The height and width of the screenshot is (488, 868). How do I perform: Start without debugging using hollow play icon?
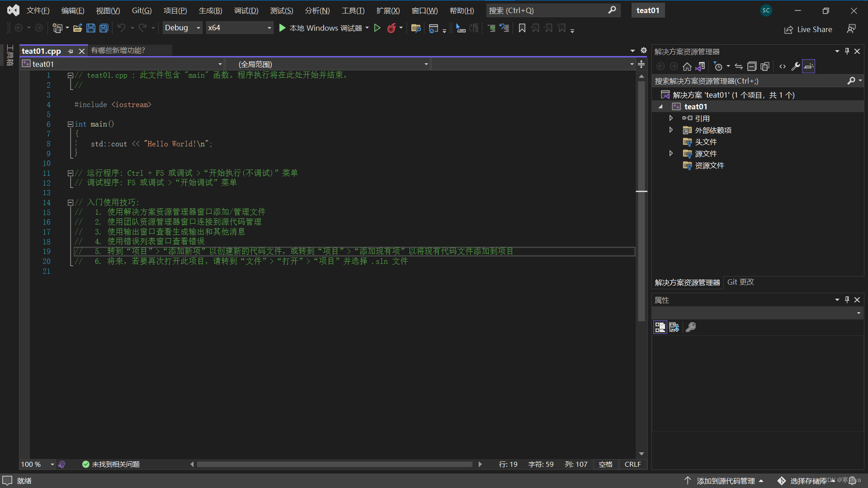tap(377, 28)
